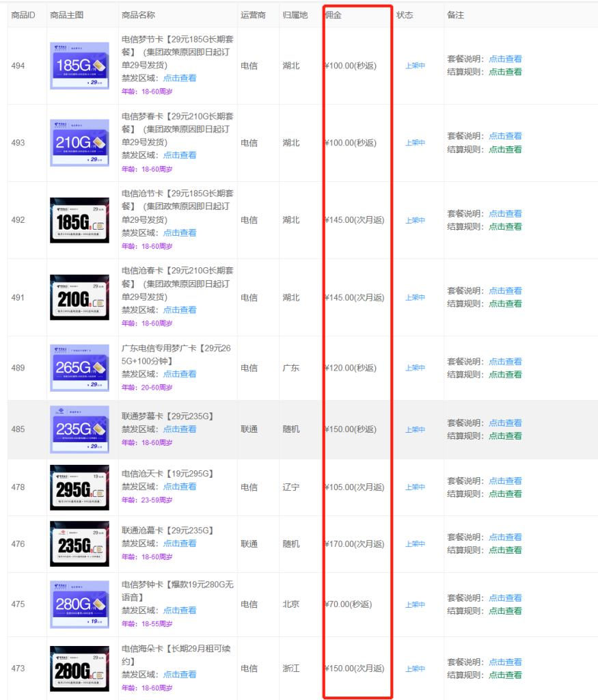Open 结算规则 link for product 493

point(505,150)
